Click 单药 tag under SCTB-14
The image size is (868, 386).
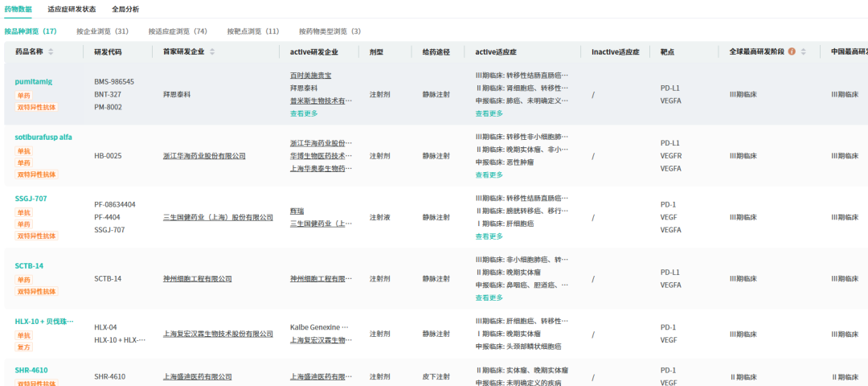24,280
